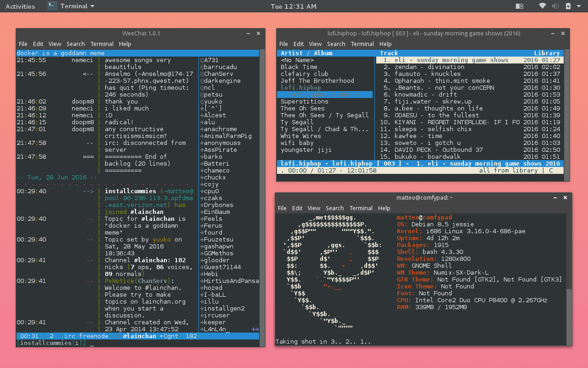588x368 pixels.
Task: Expand the Terminal application menu arrow
Action: [x=92, y=6]
